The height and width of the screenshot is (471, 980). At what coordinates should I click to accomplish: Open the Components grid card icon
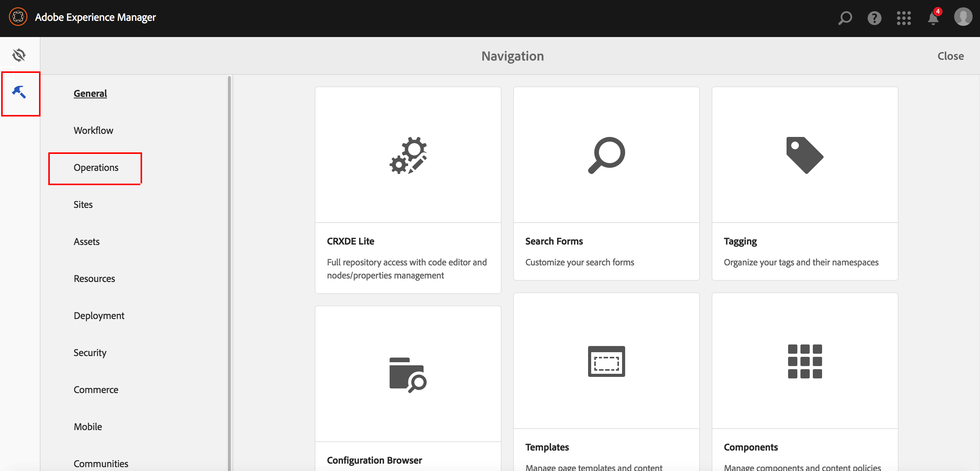805,361
